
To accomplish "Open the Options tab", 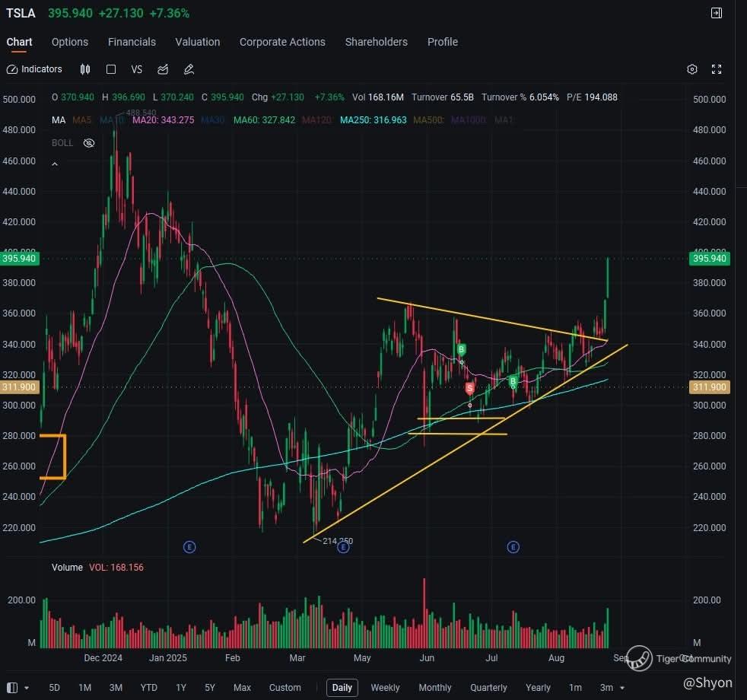I will [x=70, y=42].
